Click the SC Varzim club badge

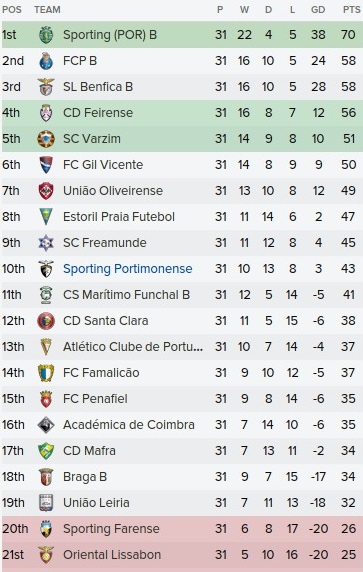pyautogui.click(x=46, y=139)
